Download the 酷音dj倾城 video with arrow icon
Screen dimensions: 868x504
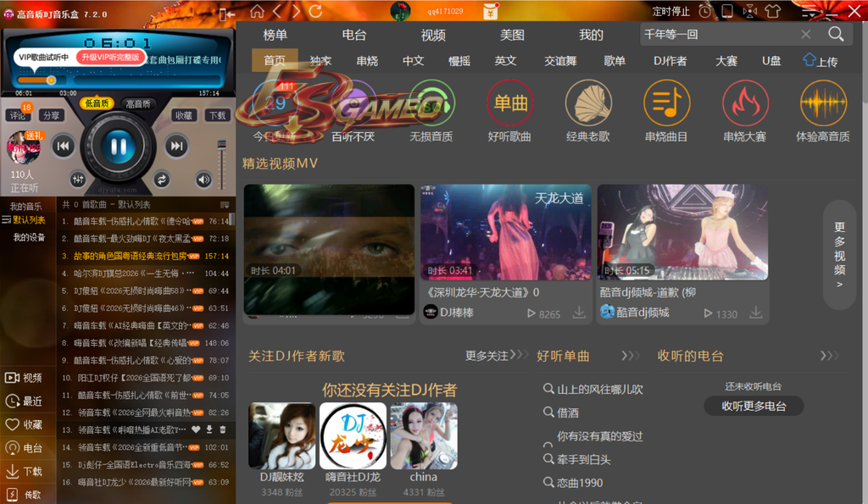755,313
